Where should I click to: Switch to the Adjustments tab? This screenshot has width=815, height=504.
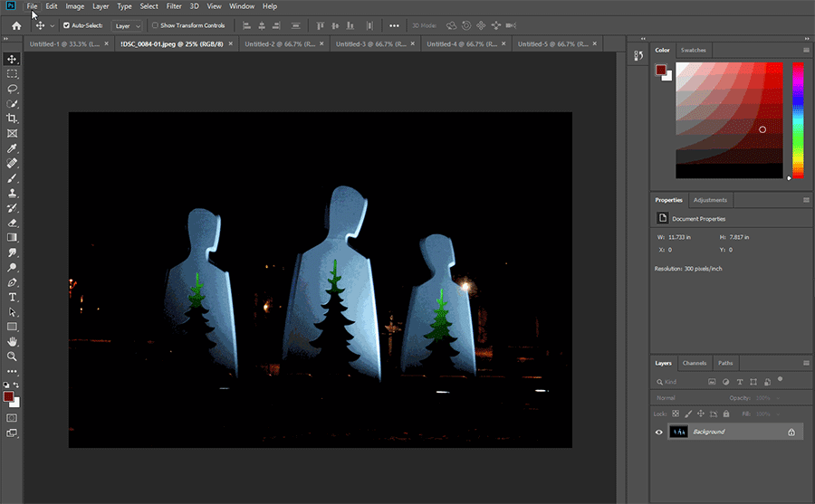point(710,200)
